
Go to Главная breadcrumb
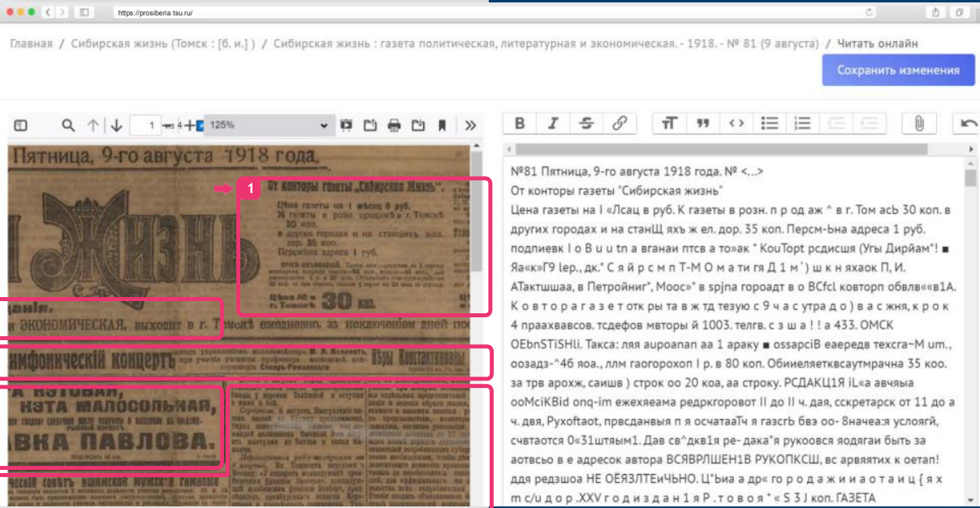(31, 44)
